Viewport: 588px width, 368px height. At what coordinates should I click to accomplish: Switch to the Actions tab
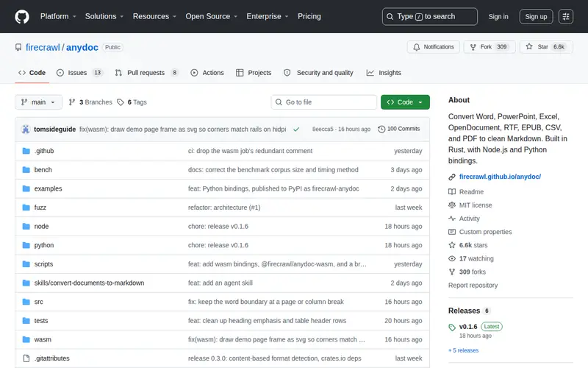[207, 73]
